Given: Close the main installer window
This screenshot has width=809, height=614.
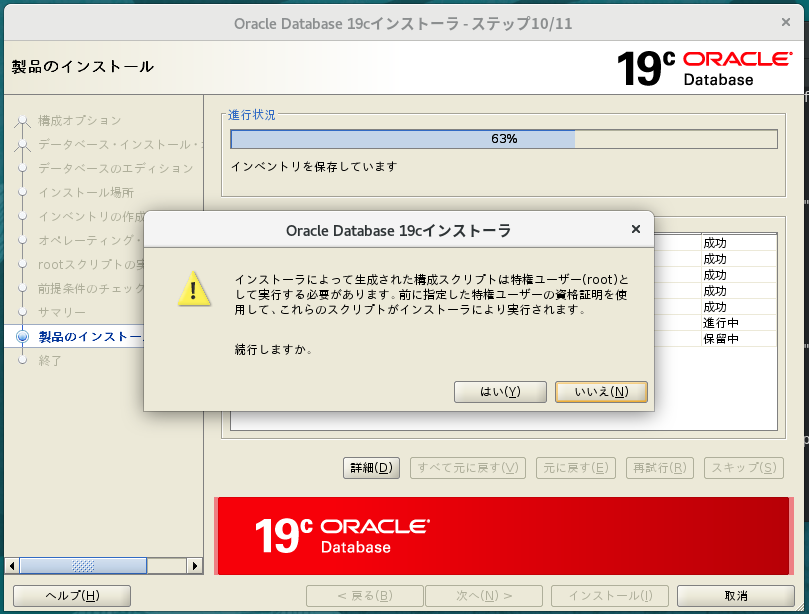Looking at the screenshot, I should [x=786, y=22].
